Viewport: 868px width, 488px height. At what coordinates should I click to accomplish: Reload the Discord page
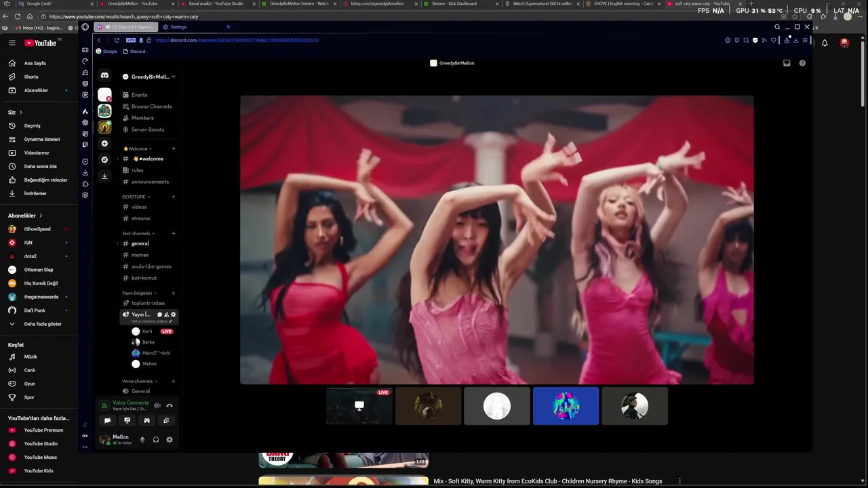tap(117, 40)
